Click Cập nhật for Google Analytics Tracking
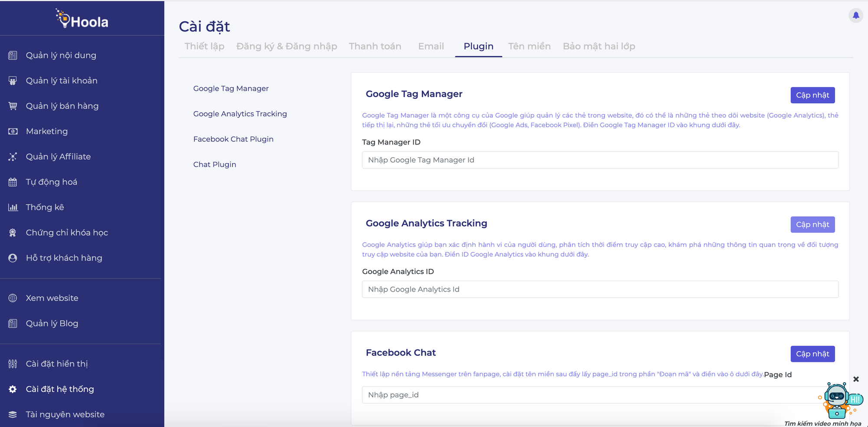 tap(812, 224)
